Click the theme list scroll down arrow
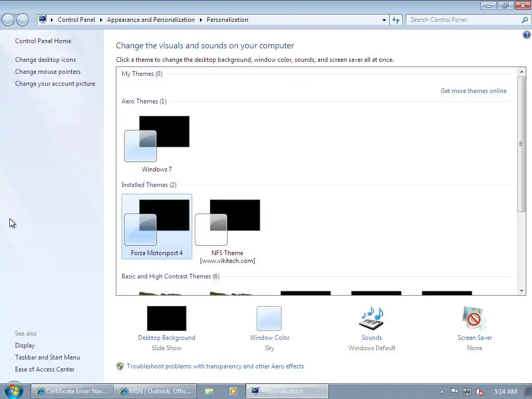 pyautogui.click(x=522, y=291)
